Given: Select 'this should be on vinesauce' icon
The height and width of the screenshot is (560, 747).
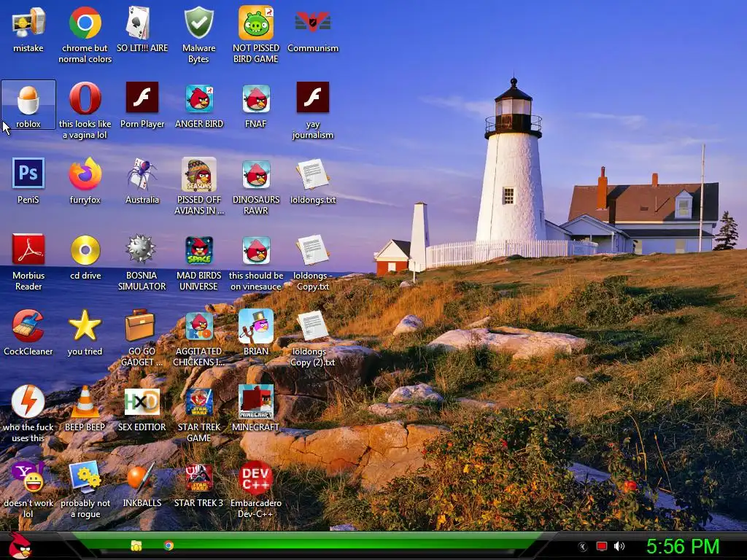Looking at the screenshot, I should [256, 251].
